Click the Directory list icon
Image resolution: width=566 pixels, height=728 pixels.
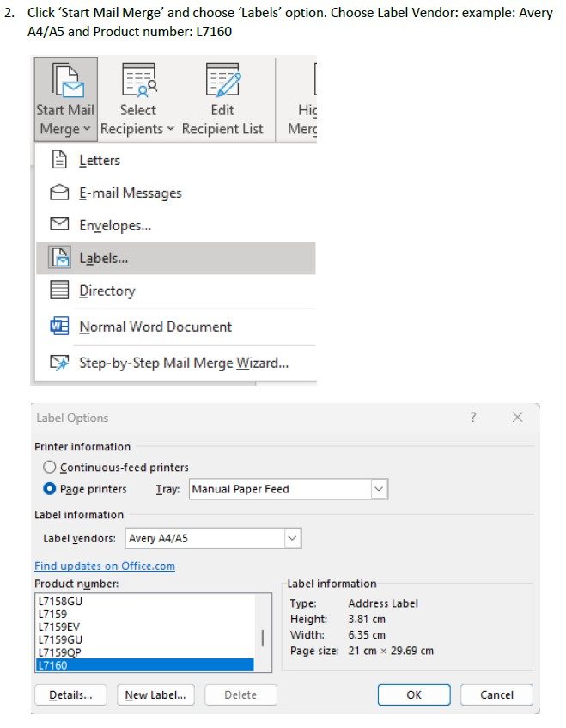59,290
